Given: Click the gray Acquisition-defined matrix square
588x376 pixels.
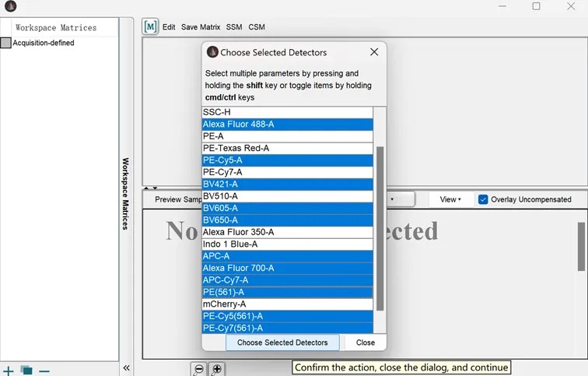Looking at the screenshot, I should [6, 43].
